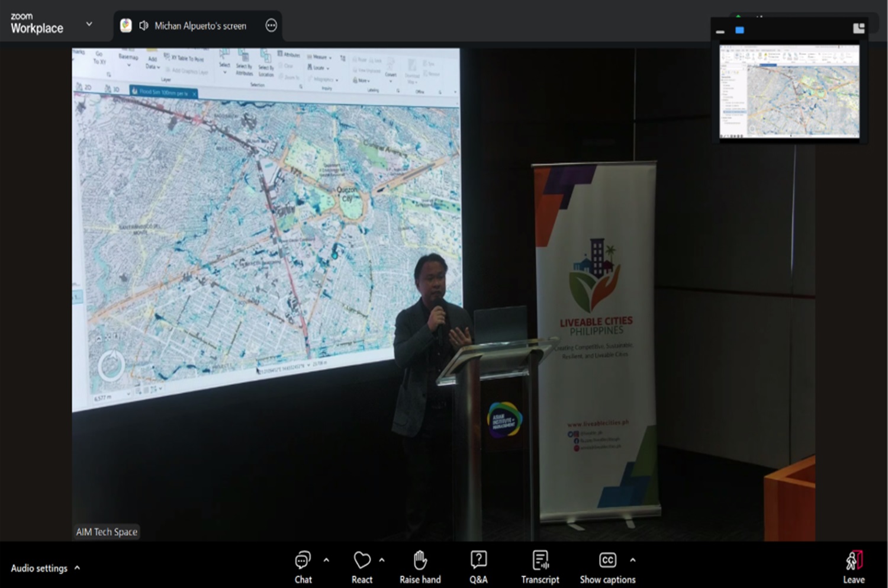
Task: Open the Chat panel
Action: [303, 567]
